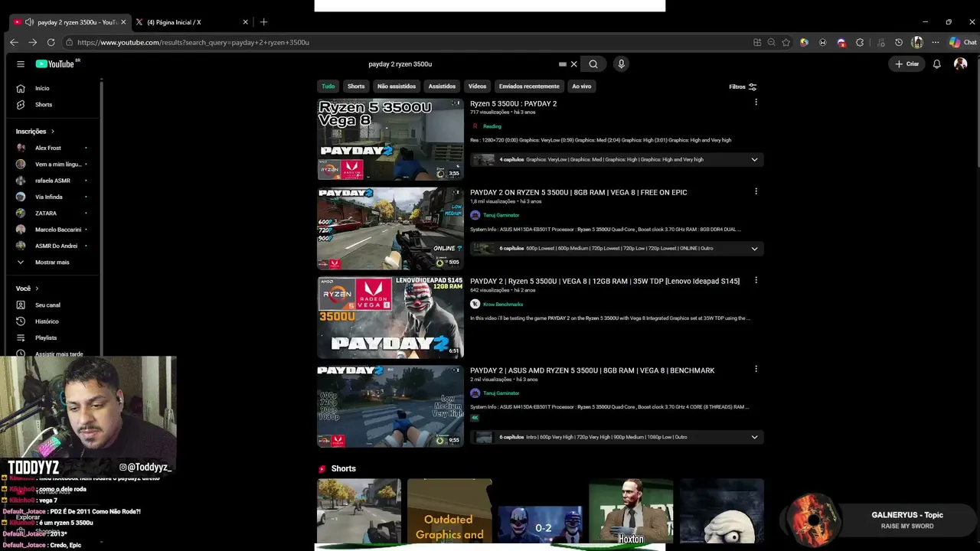Open the browser profile avatar
The height and width of the screenshot is (551, 980).
(x=917, y=43)
